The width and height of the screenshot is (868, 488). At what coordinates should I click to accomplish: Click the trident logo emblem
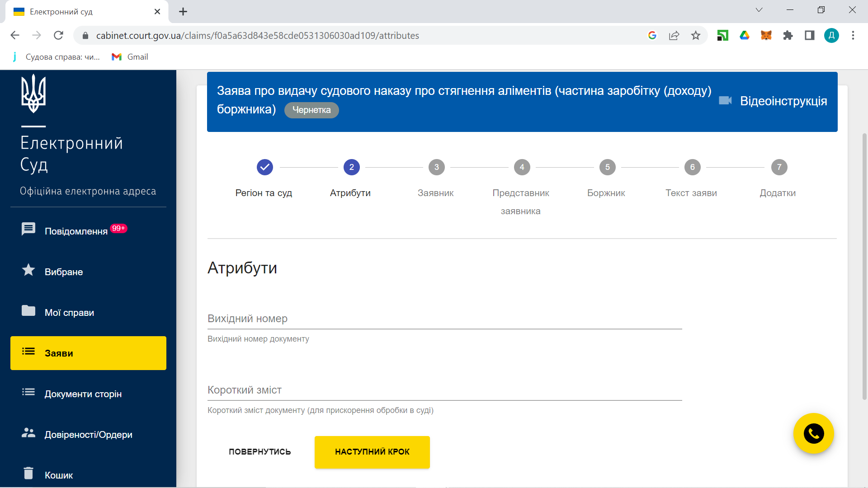click(x=33, y=94)
